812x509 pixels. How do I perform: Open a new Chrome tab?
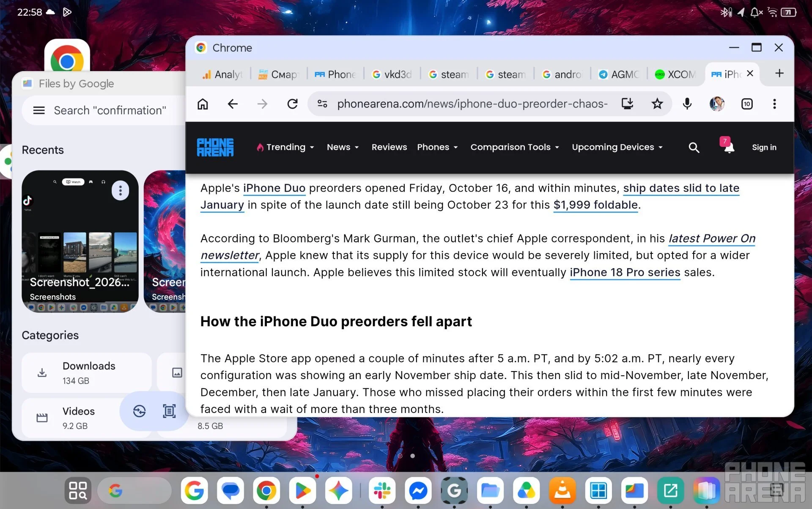tap(779, 74)
